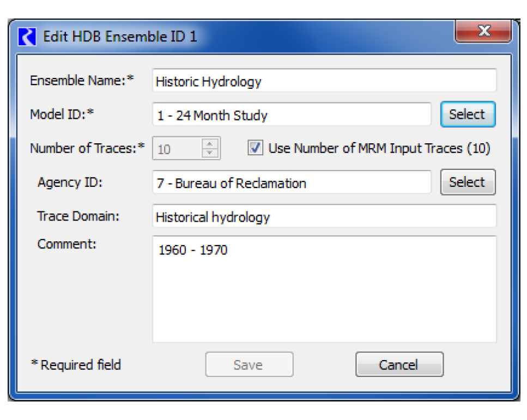Click the Ensemble Name input field
Screen dimensions: 527x420
click(324, 81)
